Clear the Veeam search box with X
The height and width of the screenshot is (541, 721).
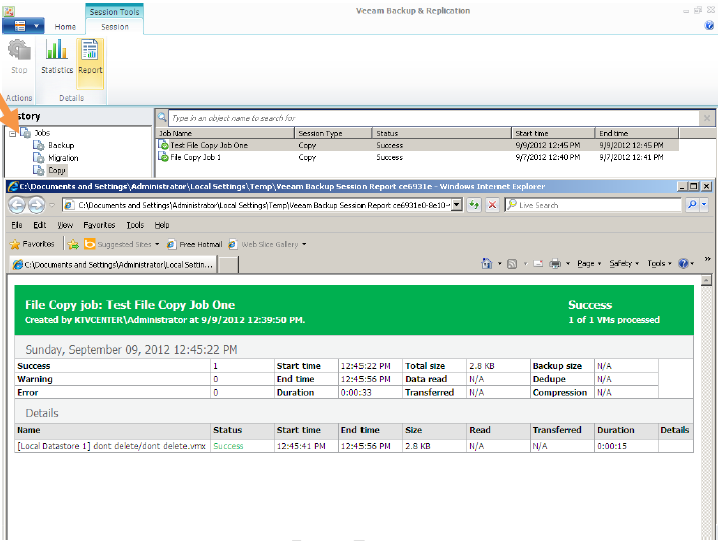click(707, 118)
